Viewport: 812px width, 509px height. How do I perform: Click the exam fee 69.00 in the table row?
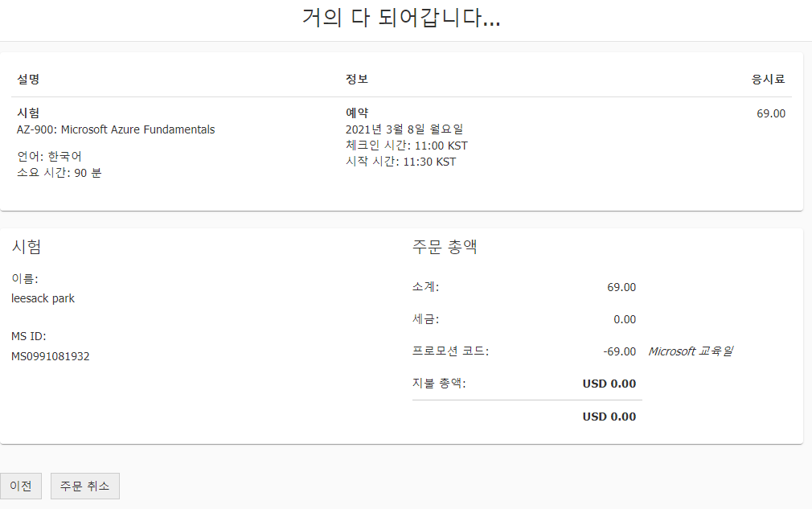point(771,113)
